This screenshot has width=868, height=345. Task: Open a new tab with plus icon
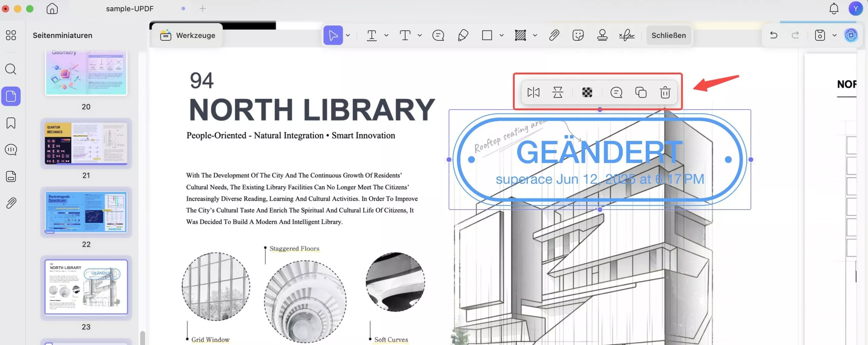(203, 8)
